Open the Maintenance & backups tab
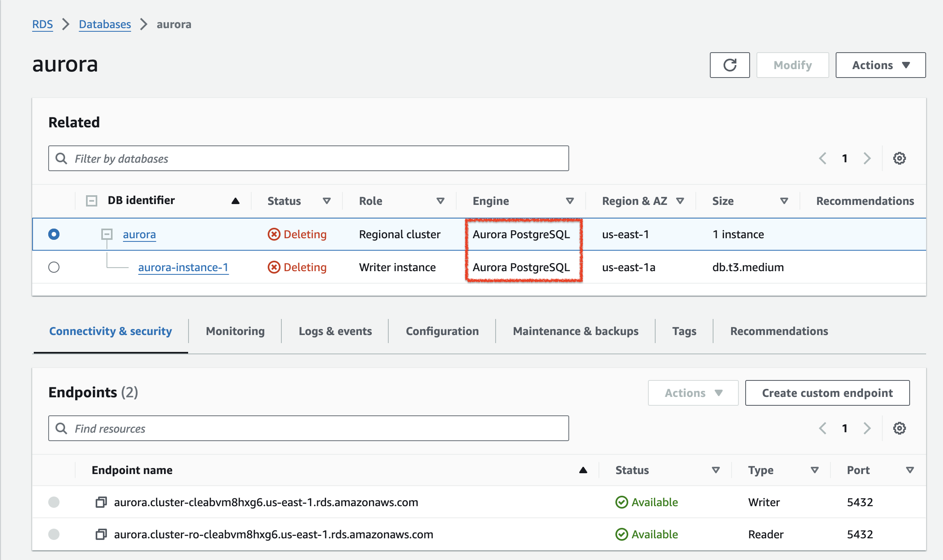This screenshot has height=560, width=943. pyautogui.click(x=576, y=331)
